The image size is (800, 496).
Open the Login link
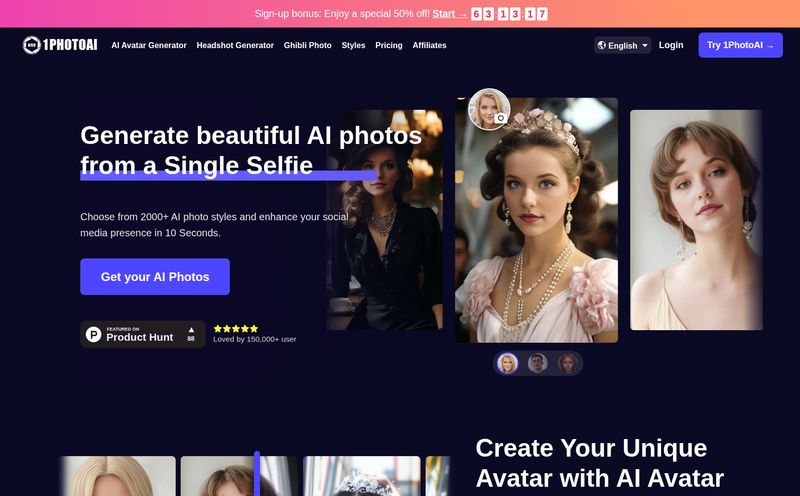point(671,45)
